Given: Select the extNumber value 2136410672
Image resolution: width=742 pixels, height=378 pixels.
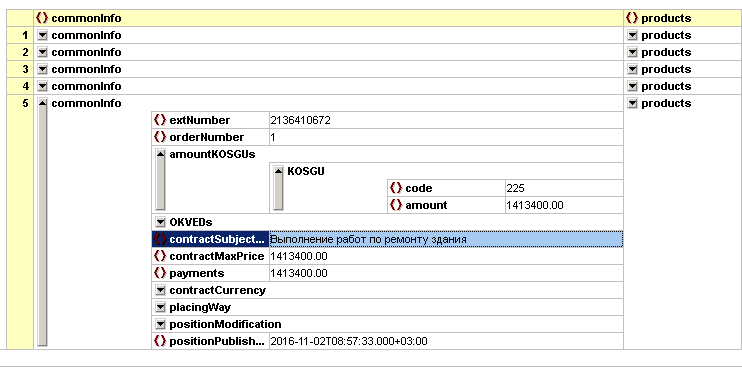Looking at the screenshot, I should click(300, 120).
